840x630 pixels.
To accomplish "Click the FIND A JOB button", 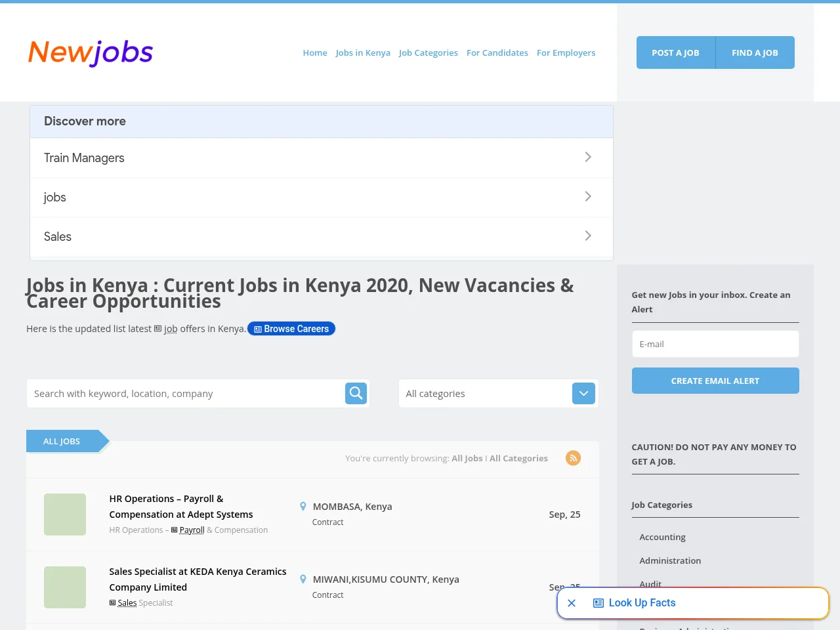I will (x=755, y=52).
